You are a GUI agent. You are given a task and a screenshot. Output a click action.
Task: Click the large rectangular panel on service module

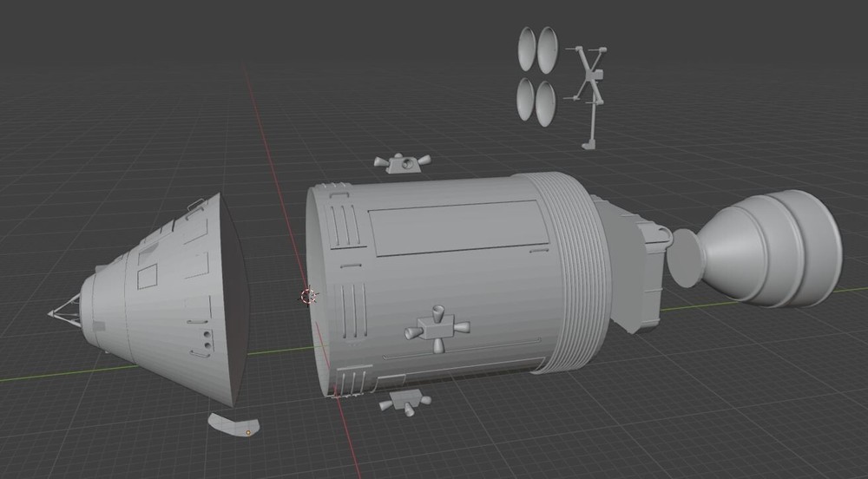click(x=458, y=228)
